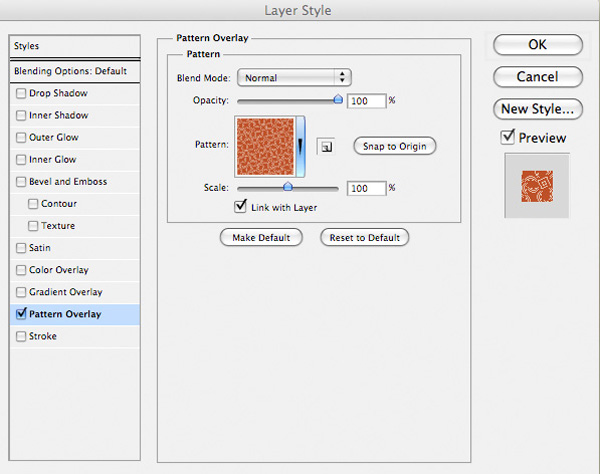Enable the Inner Shadow checkbox
The height and width of the screenshot is (474, 600).
tap(21, 116)
